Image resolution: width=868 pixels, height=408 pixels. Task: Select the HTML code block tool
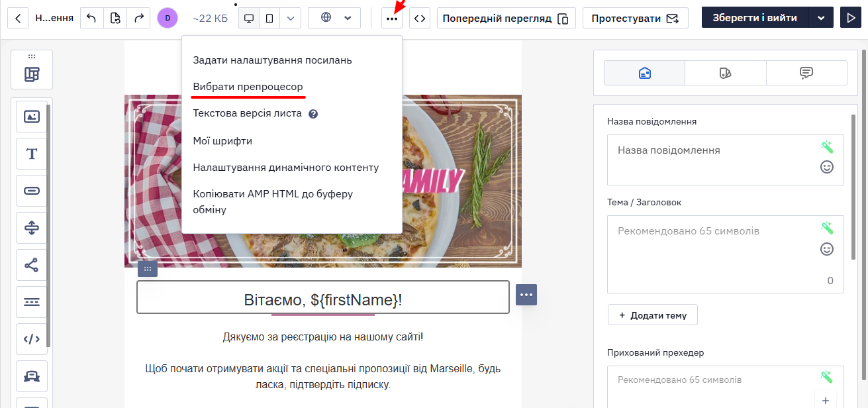pos(32,339)
